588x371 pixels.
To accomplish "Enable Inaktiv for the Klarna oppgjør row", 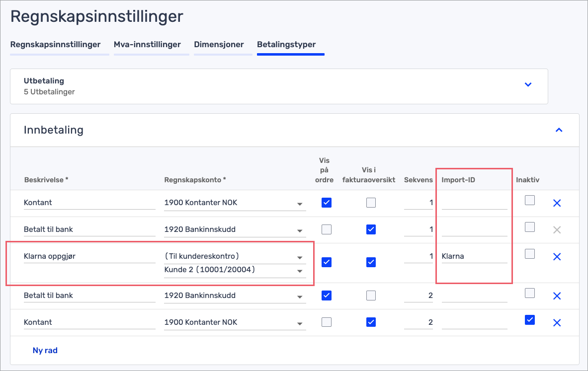I will [x=530, y=254].
